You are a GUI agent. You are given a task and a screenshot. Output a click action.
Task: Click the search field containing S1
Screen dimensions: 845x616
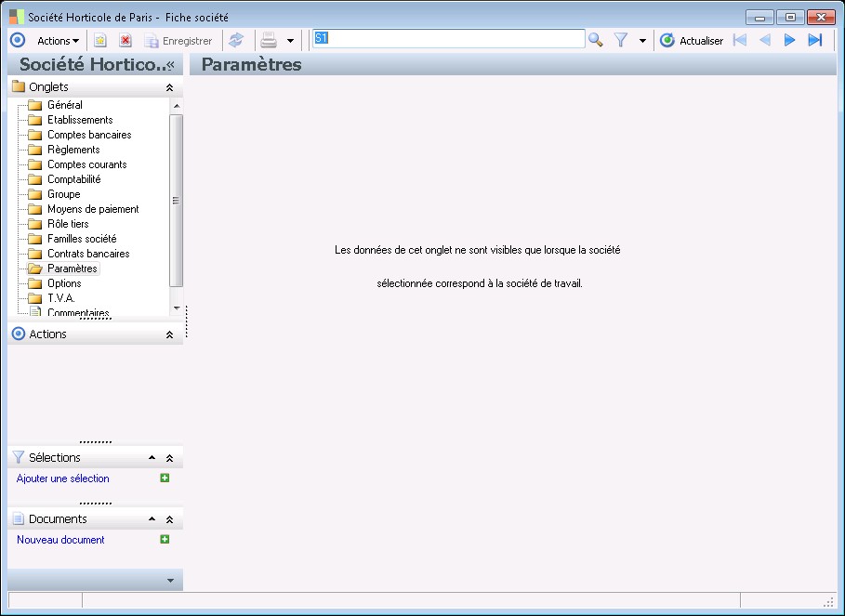(449, 39)
